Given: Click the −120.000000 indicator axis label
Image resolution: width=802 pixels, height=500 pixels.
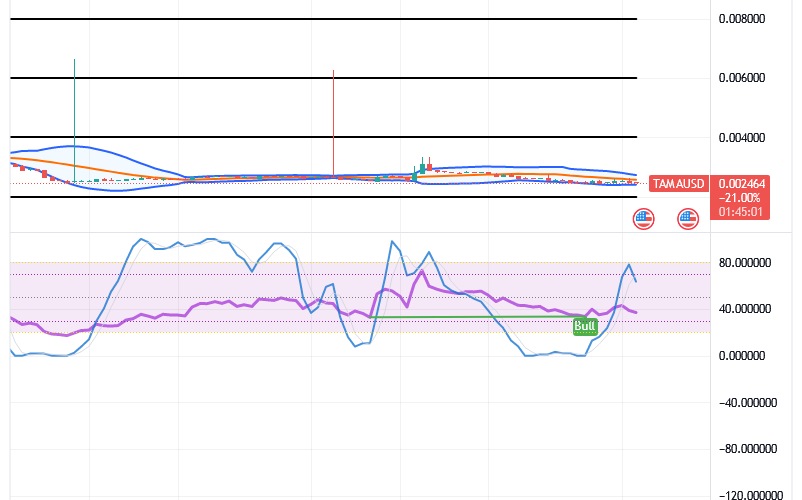Looking at the screenshot, I should tap(751, 495).
